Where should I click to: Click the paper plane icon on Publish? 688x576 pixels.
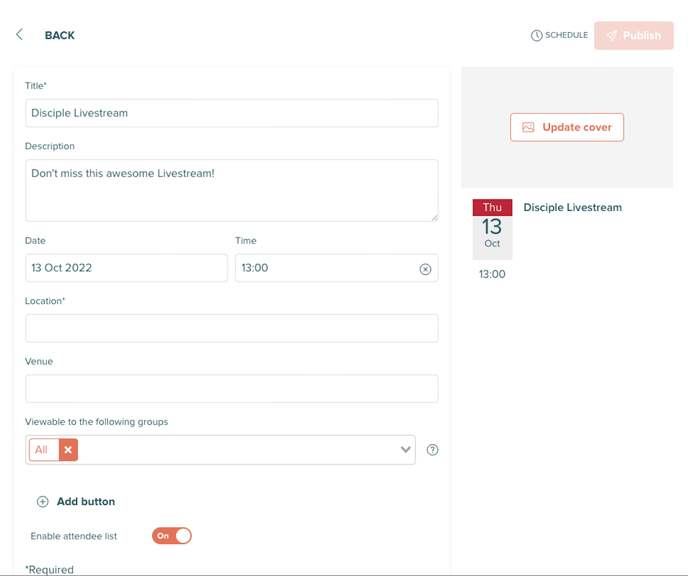pyautogui.click(x=612, y=36)
